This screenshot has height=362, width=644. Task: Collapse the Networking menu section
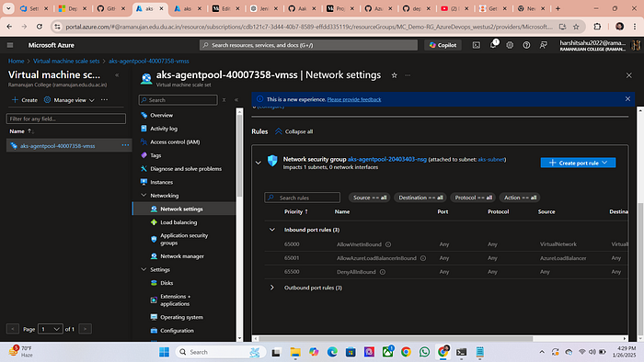click(x=144, y=196)
